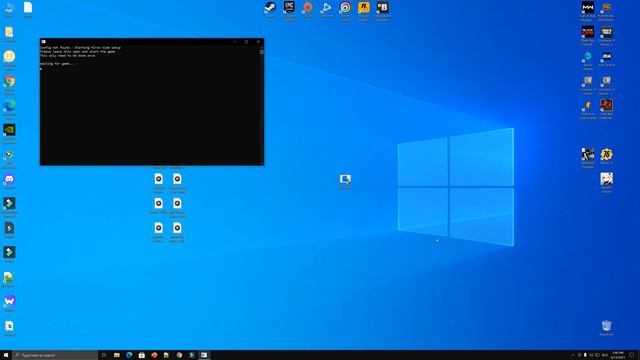The image size is (640, 360).
Task: Select the monitor-shaped shortcut beside Windows logo
Action: pyautogui.click(x=345, y=179)
